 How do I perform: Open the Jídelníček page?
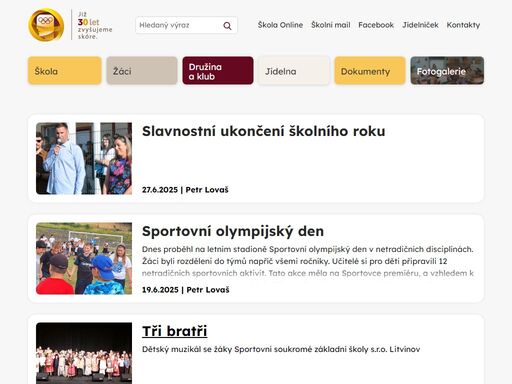coord(420,25)
